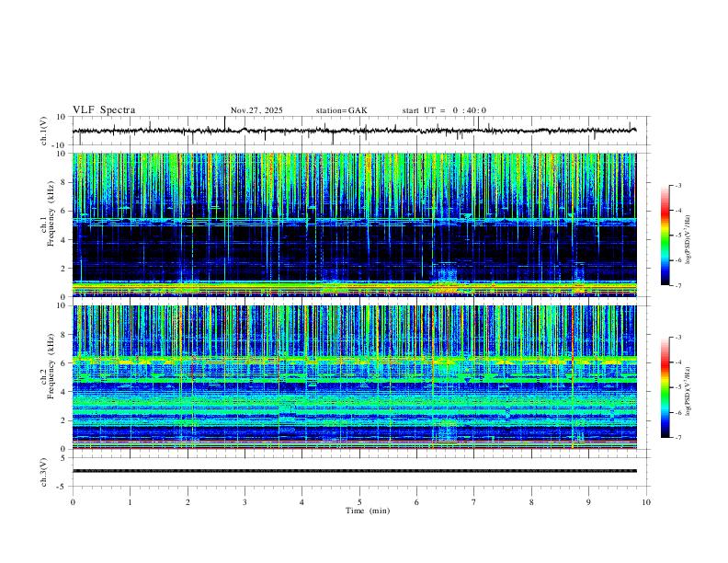The height and width of the screenshot is (563, 728).
Task: Click the upper ch.1 PSD color bar
Action: [x=665, y=236]
